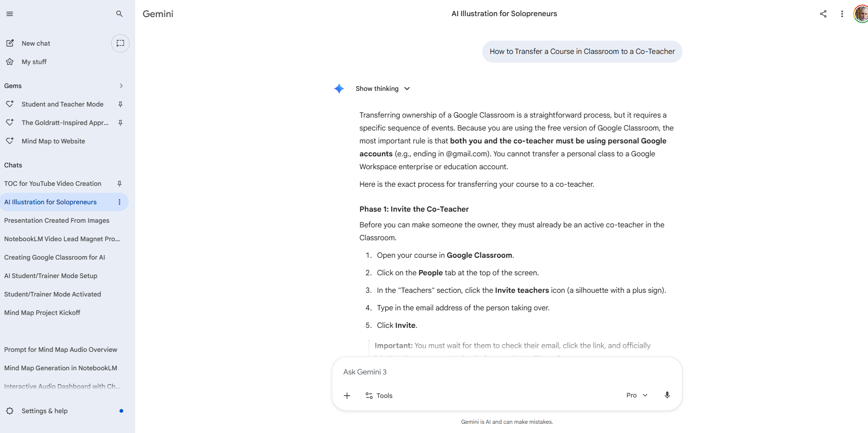Open the Tools button in prompt box
Viewport: 868px width, 433px height.
click(x=379, y=396)
